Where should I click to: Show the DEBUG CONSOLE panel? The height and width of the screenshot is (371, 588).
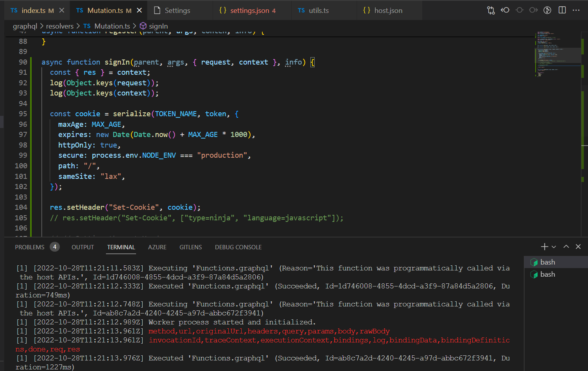click(x=238, y=247)
